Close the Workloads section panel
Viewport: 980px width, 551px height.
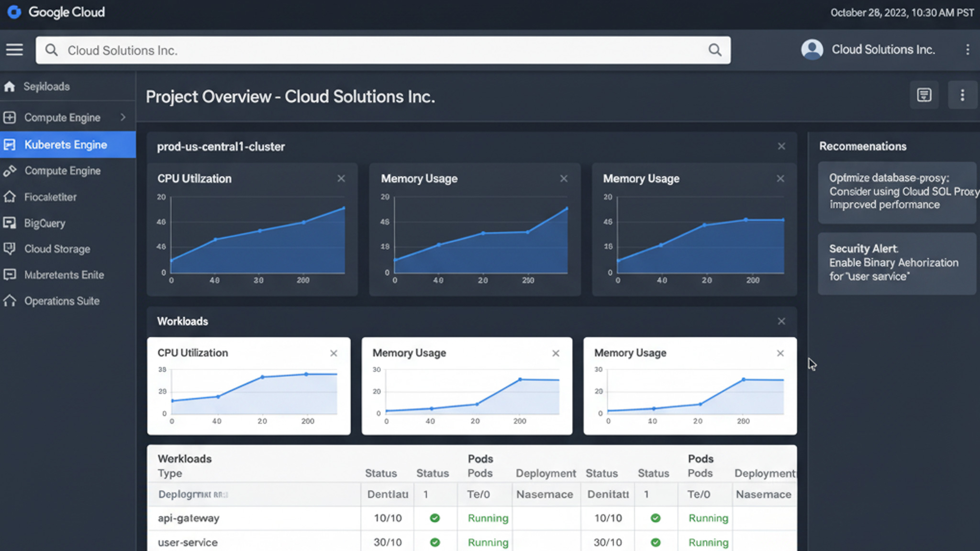[x=781, y=321]
